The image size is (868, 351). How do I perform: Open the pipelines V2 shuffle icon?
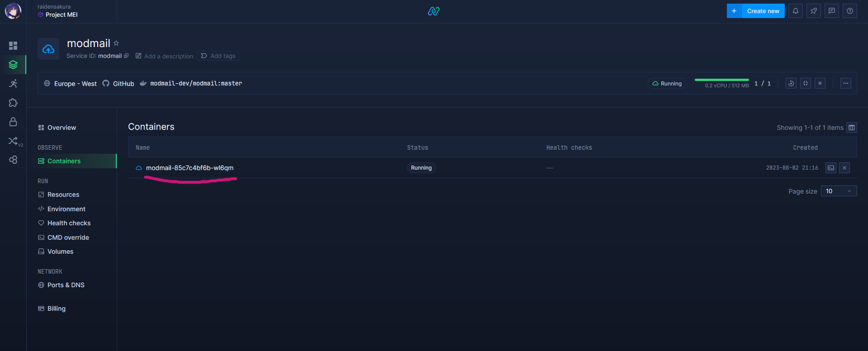(x=14, y=141)
